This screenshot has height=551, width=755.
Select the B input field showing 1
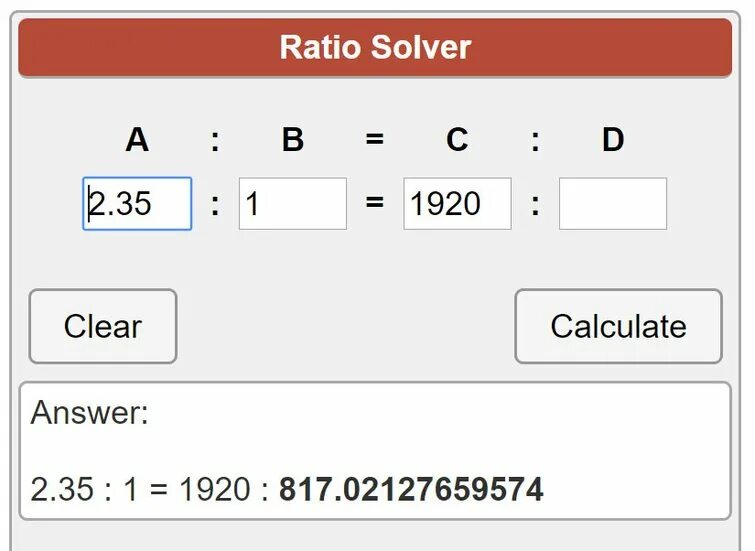pyautogui.click(x=293, y=204)
